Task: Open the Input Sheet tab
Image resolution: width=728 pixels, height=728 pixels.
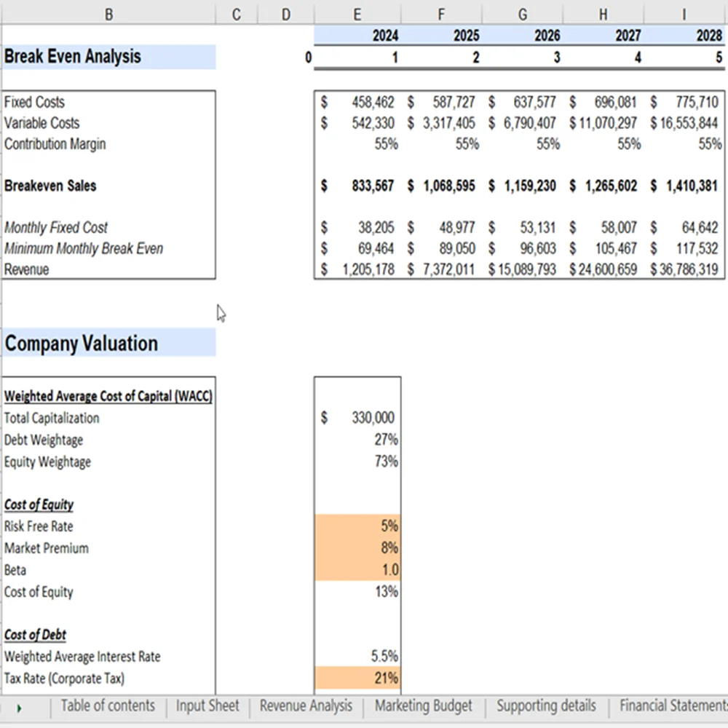Action: tap(207, 705)
